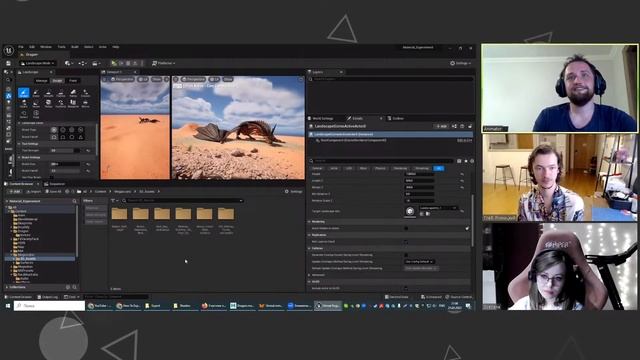This screenshot has width=640, height=360.
Task: Open the YouTube Chrome taskbar item
Action: coord(100,306)
